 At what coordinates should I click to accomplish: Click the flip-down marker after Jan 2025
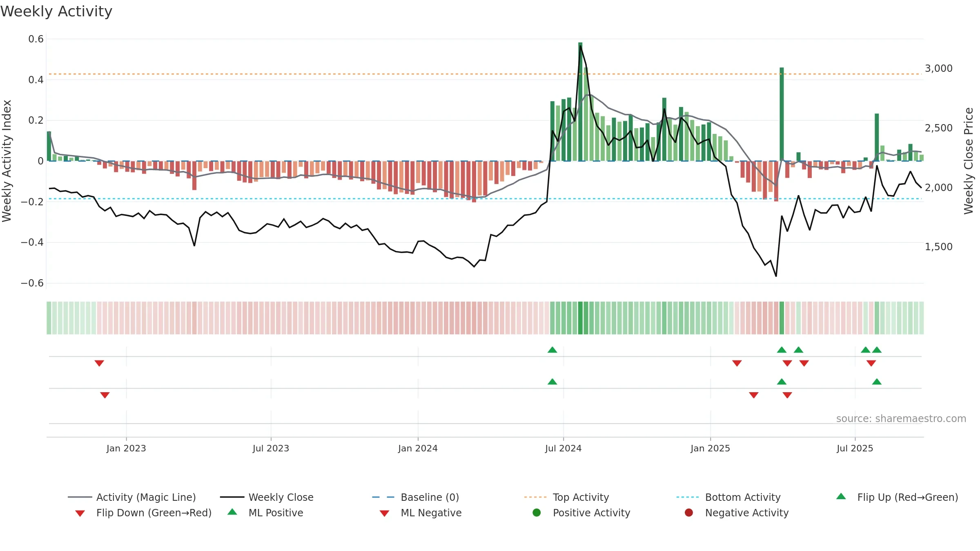[x=737, y=363]
